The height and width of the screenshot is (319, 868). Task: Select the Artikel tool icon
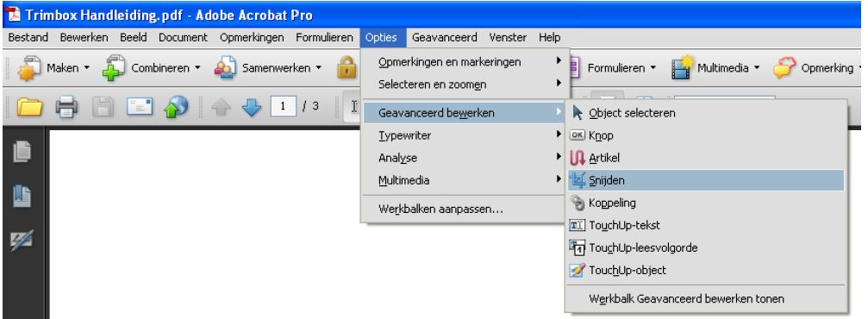(x=578, y=158)
